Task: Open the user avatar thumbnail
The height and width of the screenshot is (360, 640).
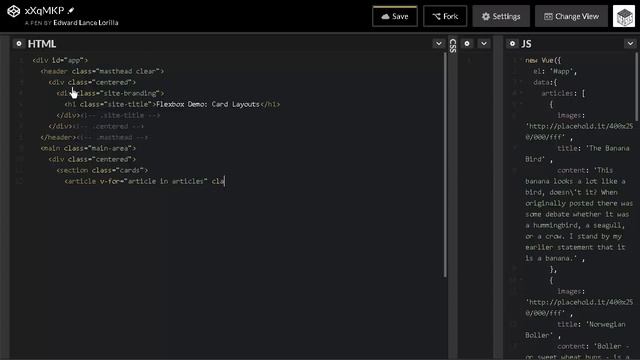Action: click(624, 16)
